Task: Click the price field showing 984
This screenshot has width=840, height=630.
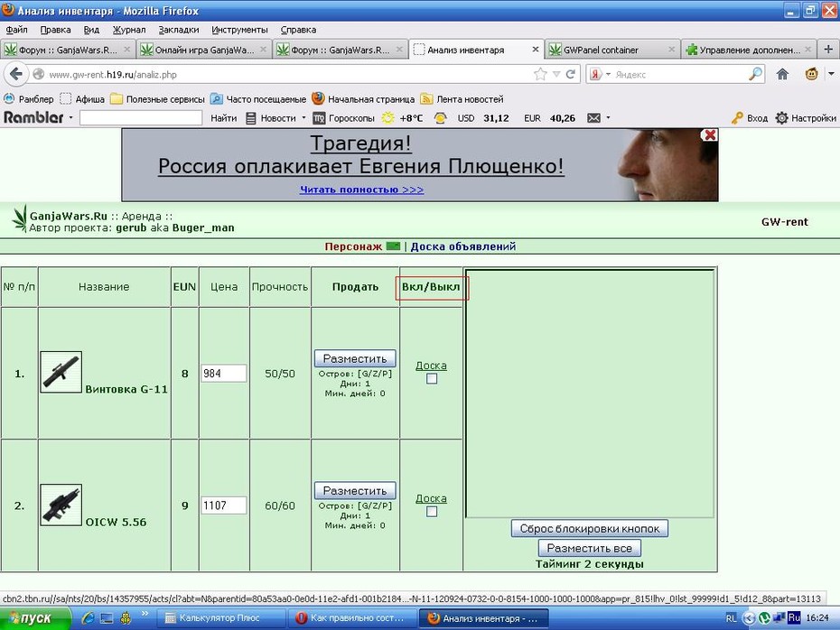Action: point(224,373)
